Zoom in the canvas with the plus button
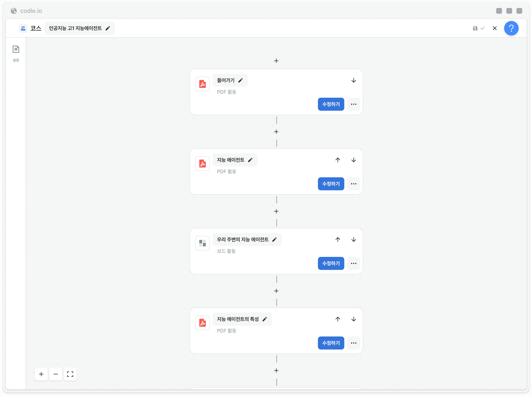532x396 pixels. [x=41, y=374]
